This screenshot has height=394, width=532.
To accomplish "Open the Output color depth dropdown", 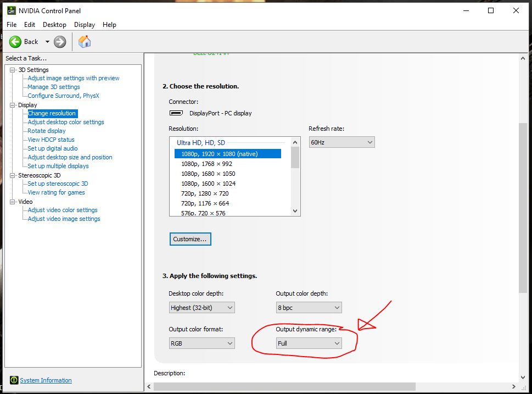I will click(309, 308).
